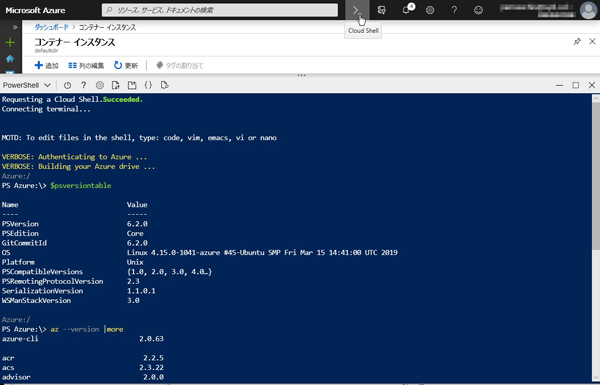Click the '$psversiontable' command text
The image size is (600, 385).
81,186
